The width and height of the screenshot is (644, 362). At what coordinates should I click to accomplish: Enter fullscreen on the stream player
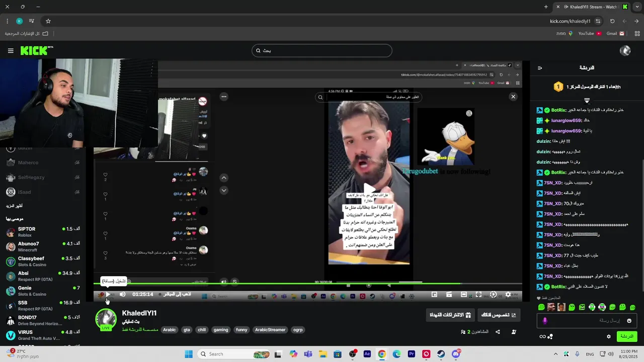[478, 295]
